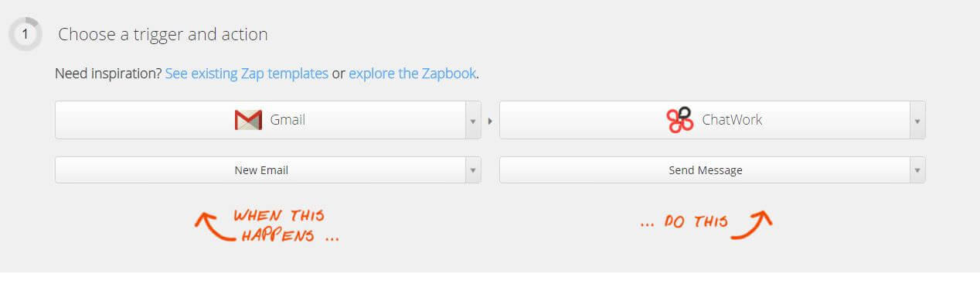Open See existing Zap templates link

coord(247,74)
